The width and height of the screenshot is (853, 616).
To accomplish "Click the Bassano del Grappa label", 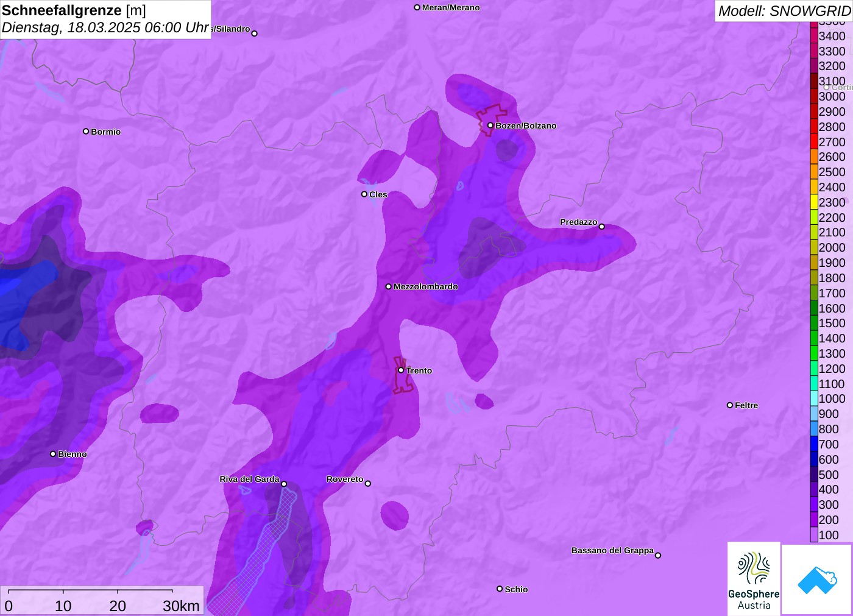I will (612, 550).
